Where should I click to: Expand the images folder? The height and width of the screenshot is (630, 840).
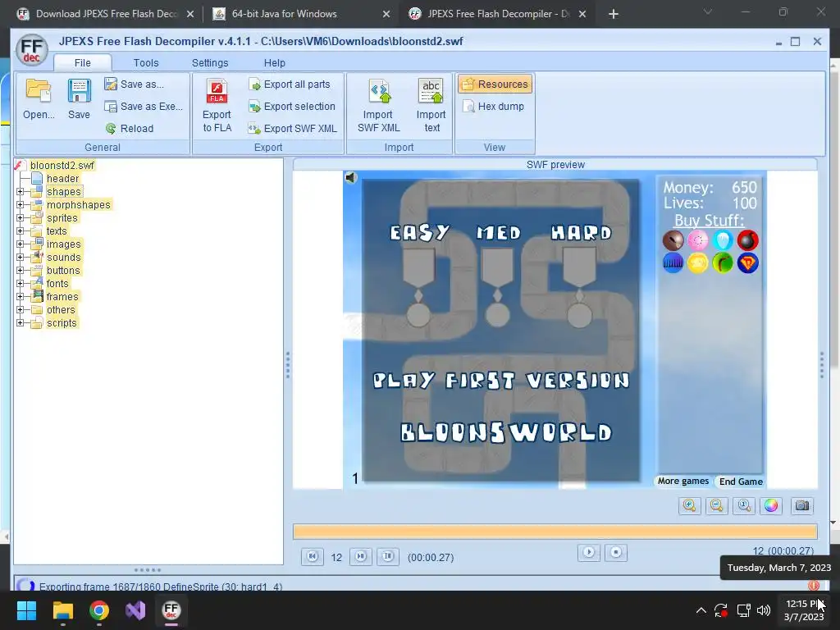pos(20,244)
